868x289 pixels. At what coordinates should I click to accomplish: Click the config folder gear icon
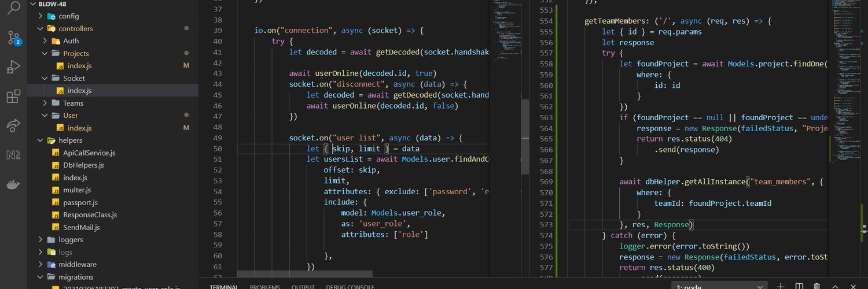pyautogui.click(x=52, y=16)
